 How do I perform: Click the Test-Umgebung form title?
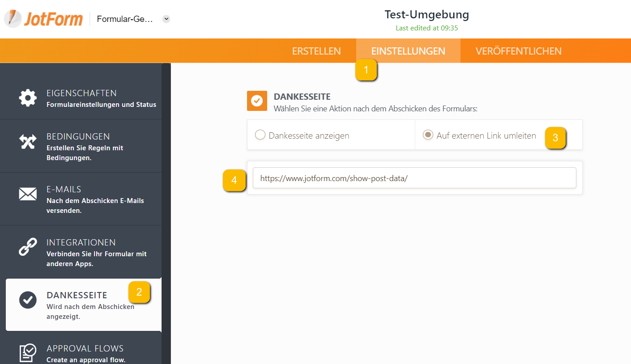click(426, 15)
